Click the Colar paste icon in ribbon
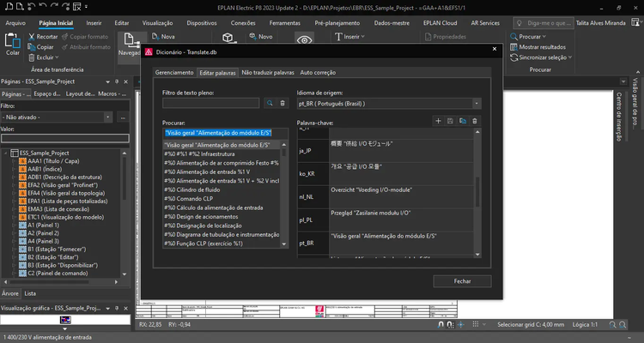 coord(12,41)
